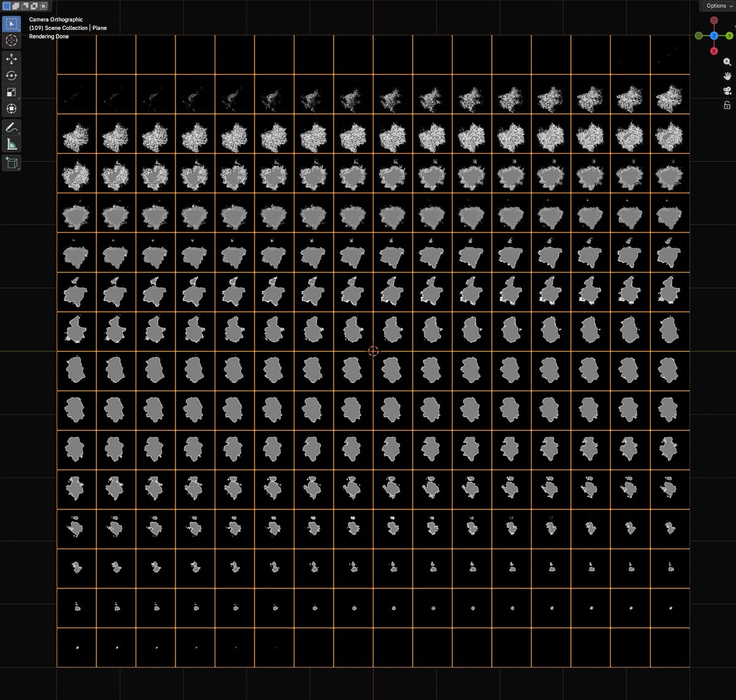Click the dim negative Y gizmo circle
This screenshot has width=736, height=700.
699,36
